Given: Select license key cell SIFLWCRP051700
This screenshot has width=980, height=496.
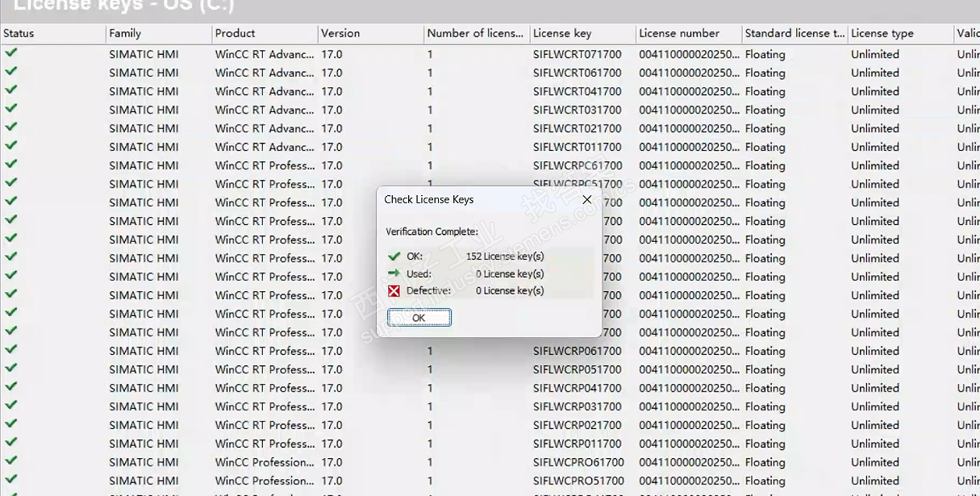Looking at the screenshot, I should pyautogui.click(x=578, y=370).
